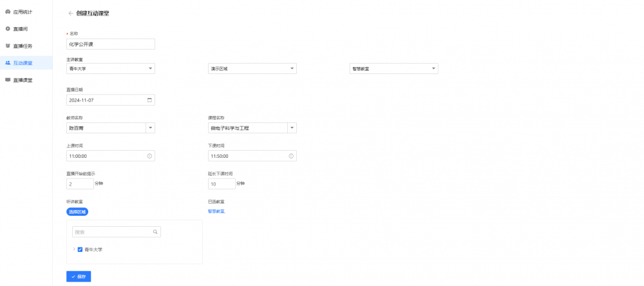Open the 智慧教室 dropdown
The width and height of the screenshot is (644, 286).
(433, 68)
